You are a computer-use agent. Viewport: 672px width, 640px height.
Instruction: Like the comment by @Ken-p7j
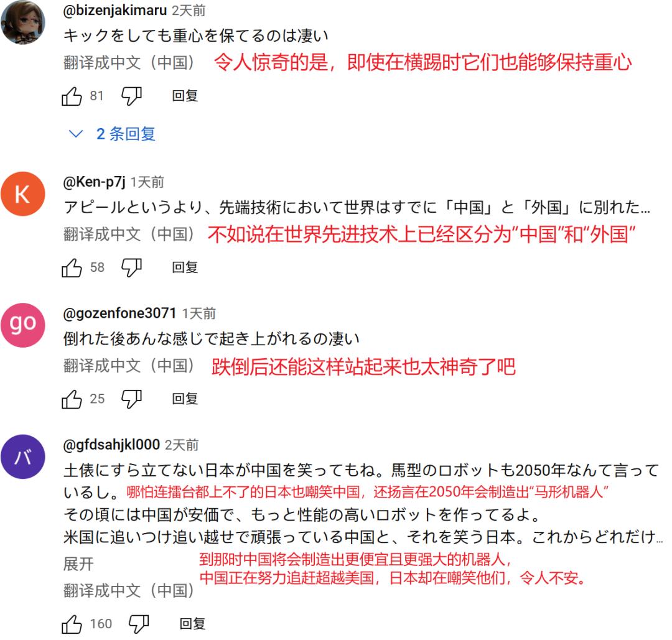click(x=72, y=267)
